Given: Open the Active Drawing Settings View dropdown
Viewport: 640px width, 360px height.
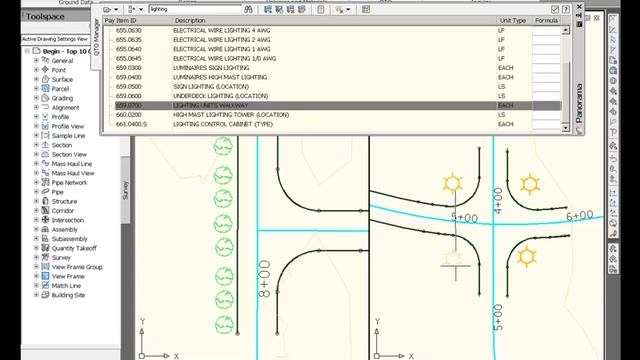Looking at the screenshot, I should pos(55,39).
